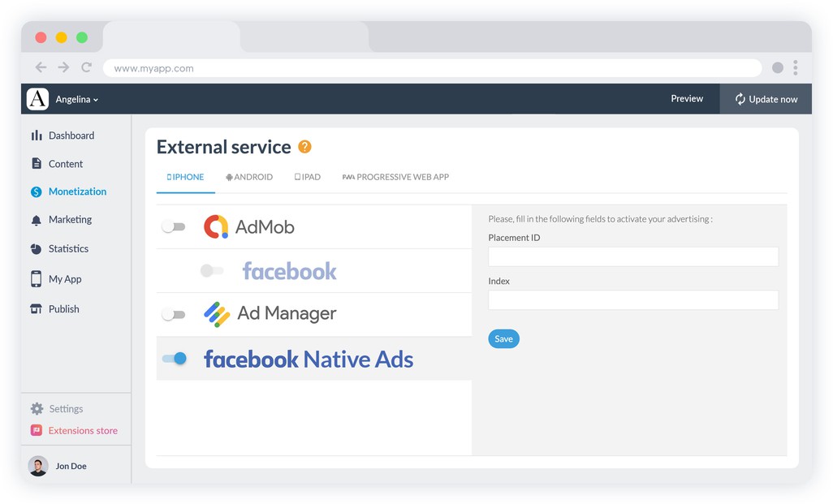Click the AdMob logo

coord(248,226)
